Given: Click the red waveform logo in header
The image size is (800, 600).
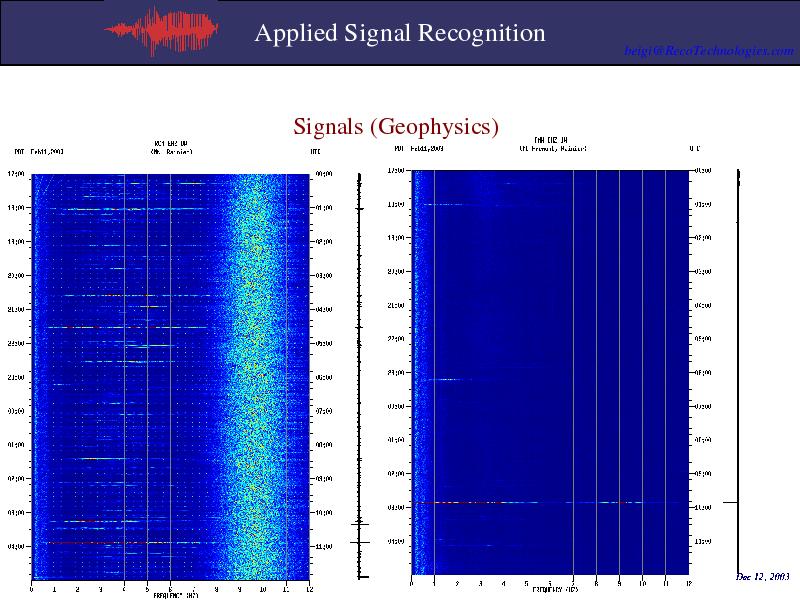Looking at the screenshot, I should 162,31.
